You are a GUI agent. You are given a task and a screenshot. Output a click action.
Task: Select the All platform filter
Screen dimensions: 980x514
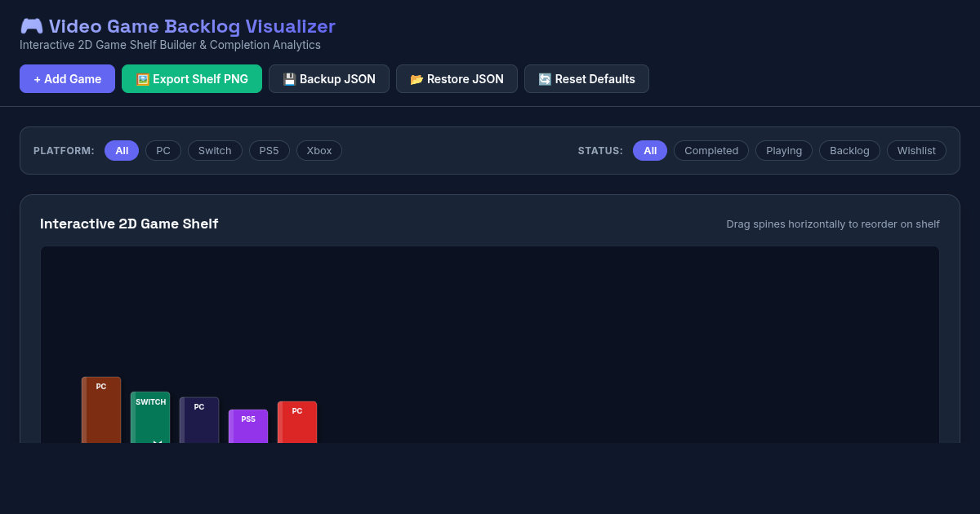122,151
